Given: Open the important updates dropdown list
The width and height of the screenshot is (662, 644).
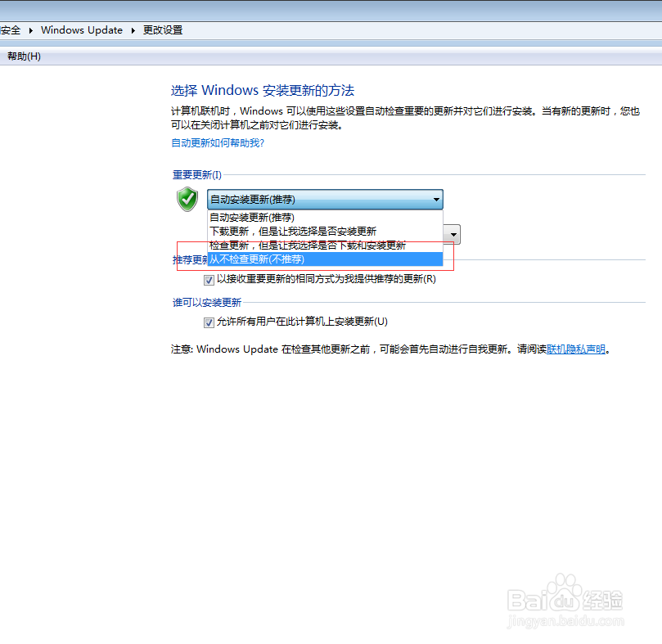Looking at the screenshot, I should (436, 199).
